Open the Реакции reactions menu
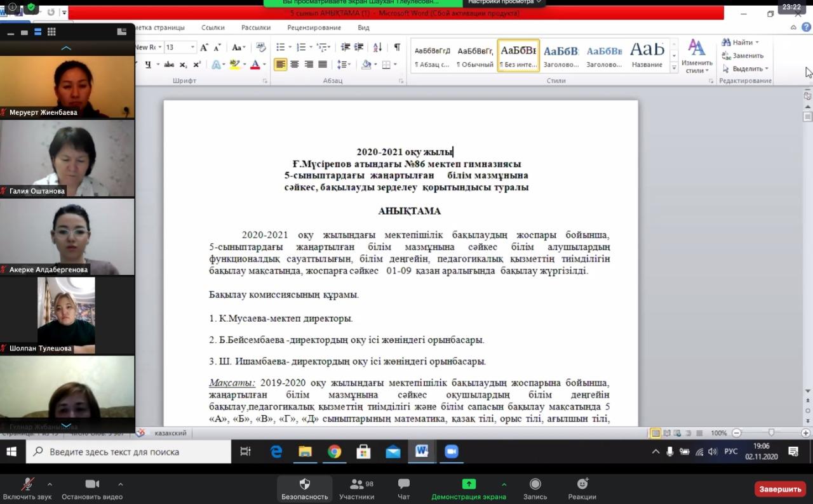Image resolution: width=813 pixels, height=504 pixels. [x=582, y=489]
